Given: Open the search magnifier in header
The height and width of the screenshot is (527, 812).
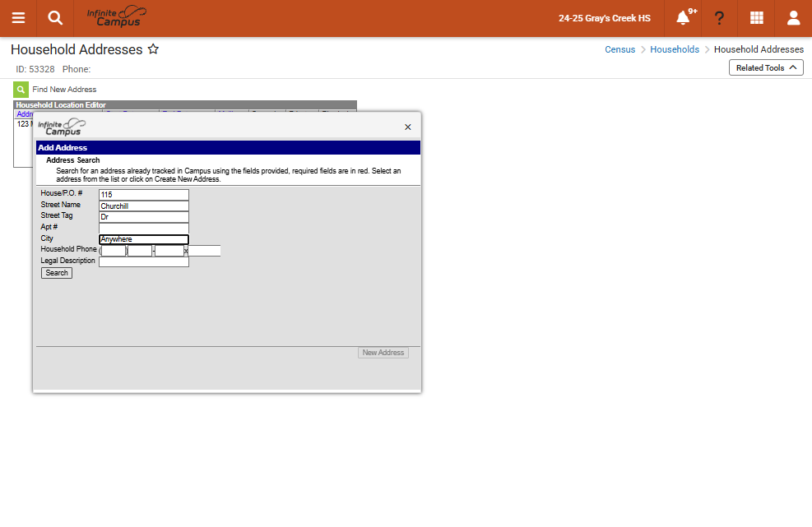Looking at the screenshot, I should (x=55, y=18).
